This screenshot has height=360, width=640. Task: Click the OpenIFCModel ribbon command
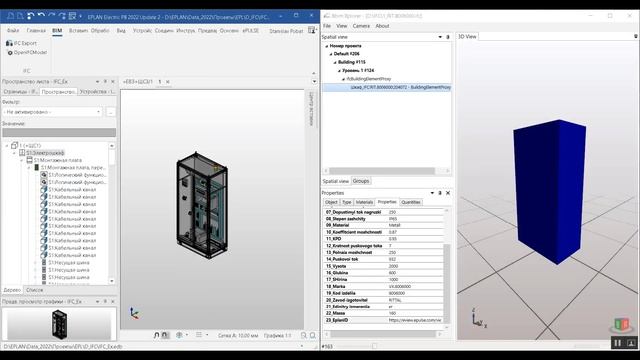(27, 53)
